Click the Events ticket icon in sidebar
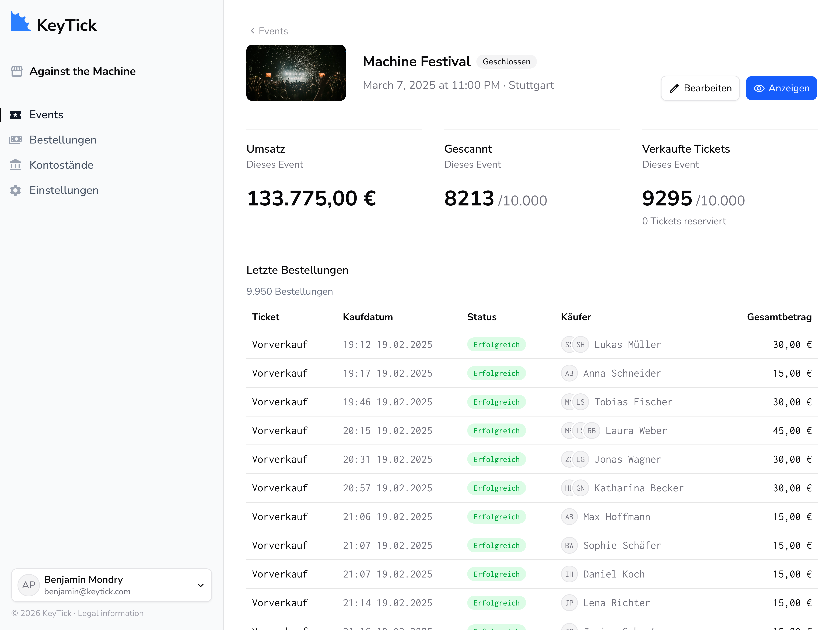840x630 pixels. (16, 115)
